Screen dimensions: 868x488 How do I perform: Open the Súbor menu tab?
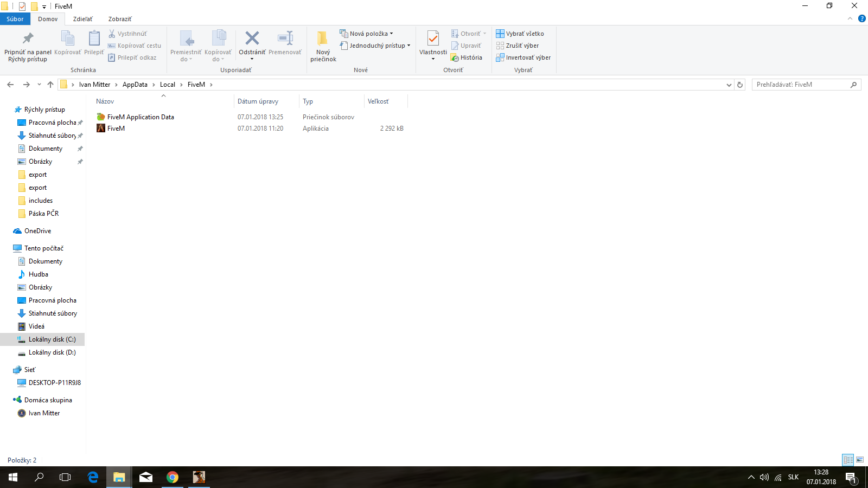coord(15,19)
